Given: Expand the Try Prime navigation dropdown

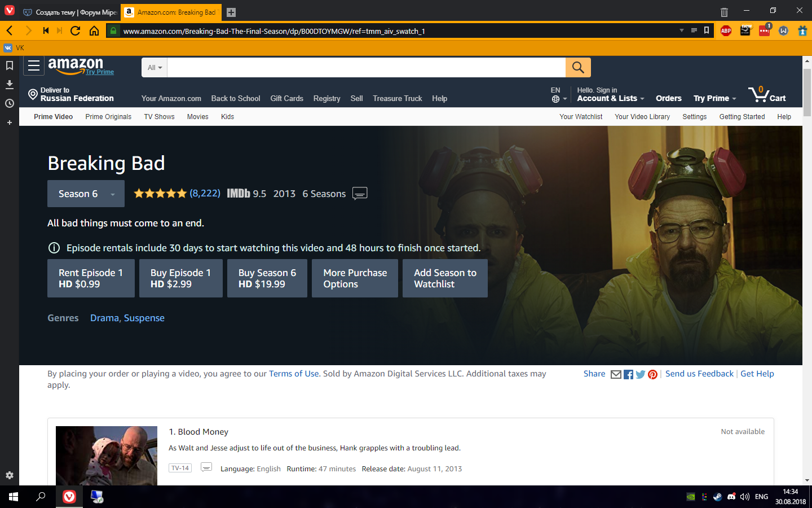Looking at the screenshot, I should point(715,98).
